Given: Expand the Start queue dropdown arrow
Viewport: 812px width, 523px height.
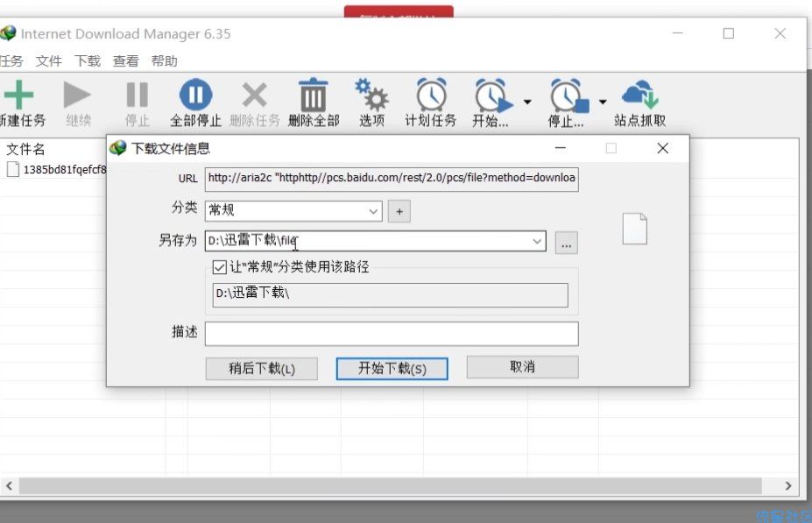Looking at the screenshot, I should click(527, 102).
